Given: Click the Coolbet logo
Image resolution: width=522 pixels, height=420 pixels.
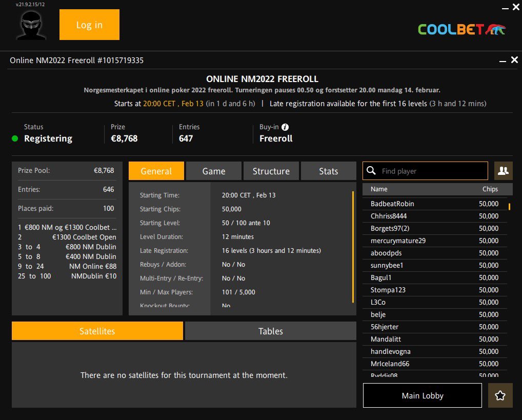Looking at the screenshot, I should [x=462, y=29].
